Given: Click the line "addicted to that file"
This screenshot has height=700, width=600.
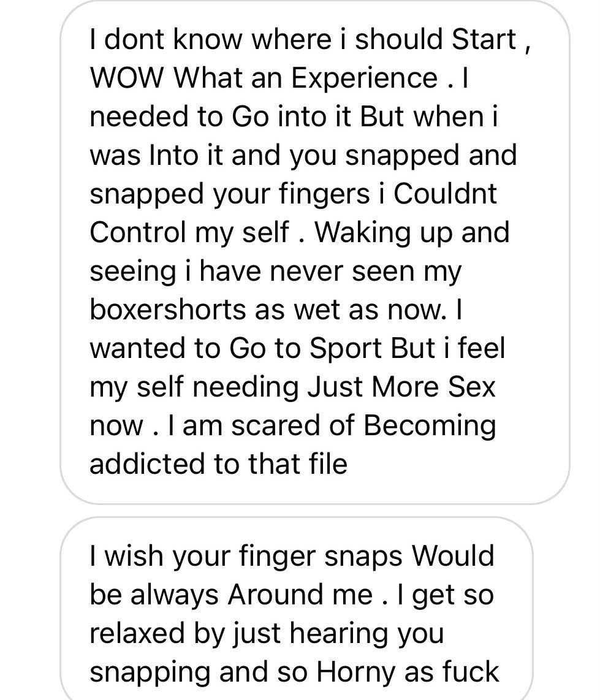Looking at the screenshot, I should (218, 464).
